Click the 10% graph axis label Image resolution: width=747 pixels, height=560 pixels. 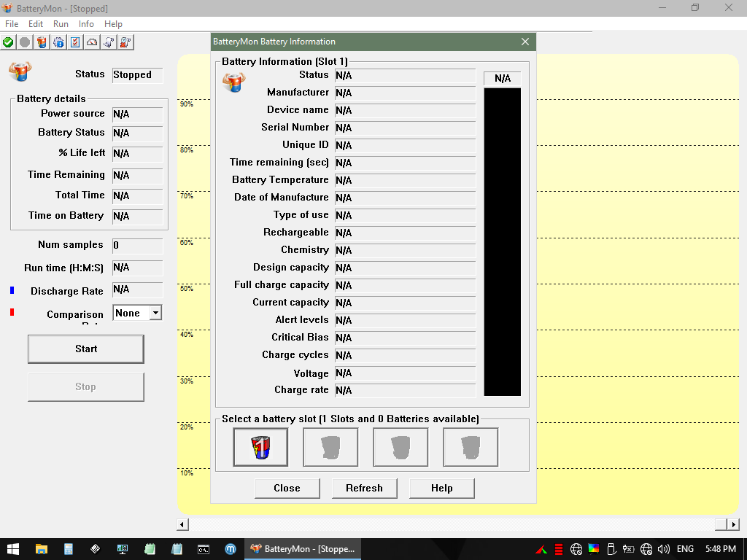click(x=187, y=472)
